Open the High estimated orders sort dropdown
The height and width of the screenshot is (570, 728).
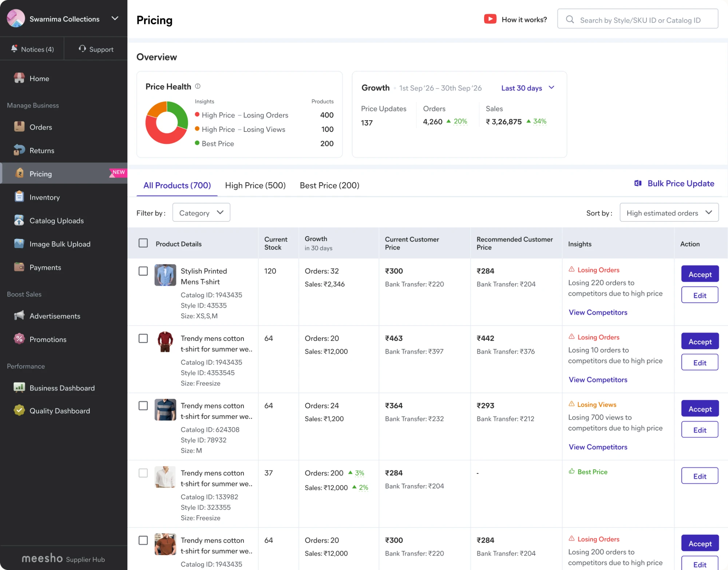pyautogui.click(x=669, y=213)
